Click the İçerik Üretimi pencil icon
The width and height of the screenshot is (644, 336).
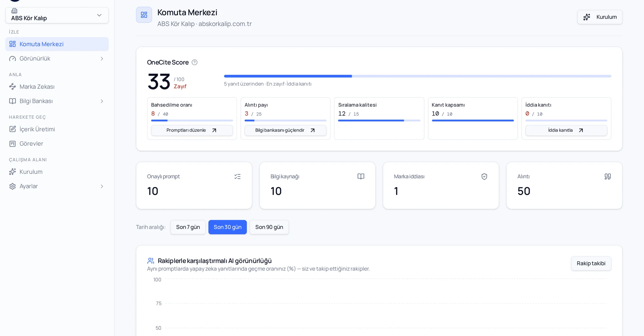pyautogui.click(x=13, y=129)
